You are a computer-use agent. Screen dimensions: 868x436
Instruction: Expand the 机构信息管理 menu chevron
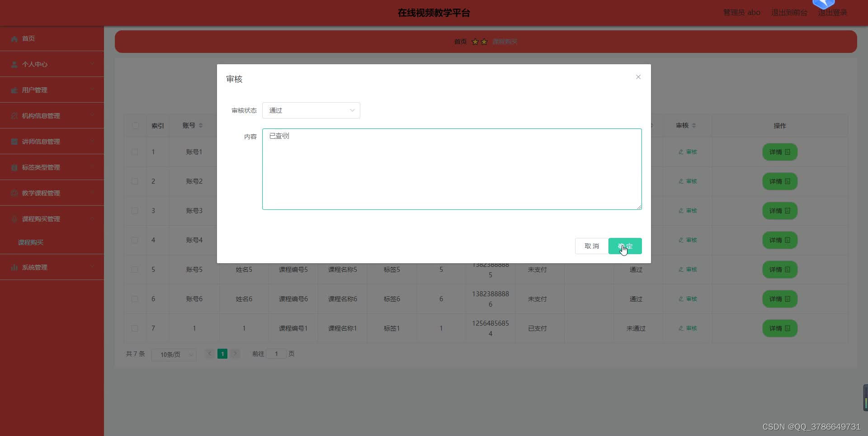[x=92, y=115]
